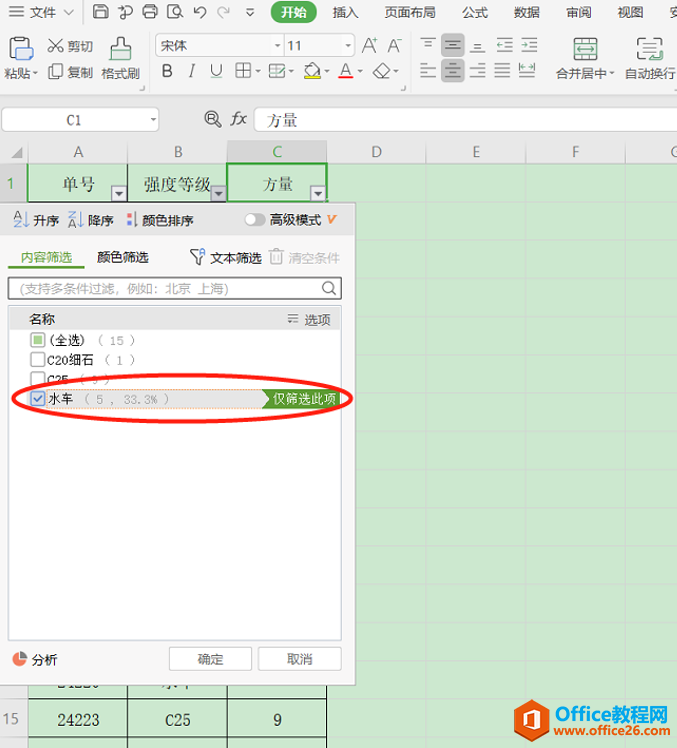Click the Cut (剪切) tool

click(x=70, y=46)
